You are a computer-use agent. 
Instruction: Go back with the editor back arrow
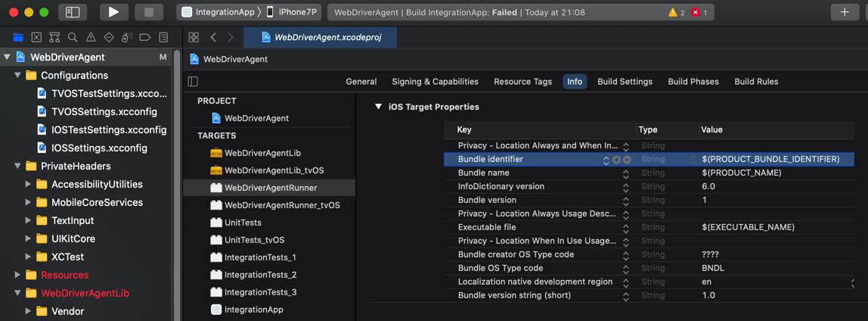click(213, 37)
